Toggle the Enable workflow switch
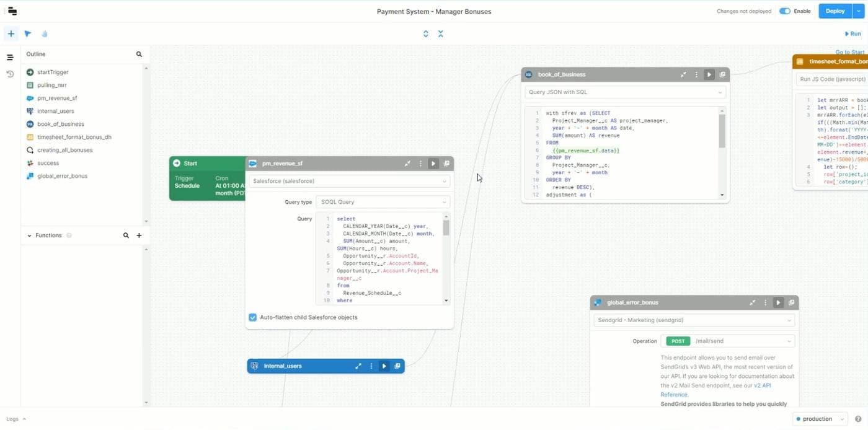This screenshot has width=868, height=430. click(x=785, y=11)
